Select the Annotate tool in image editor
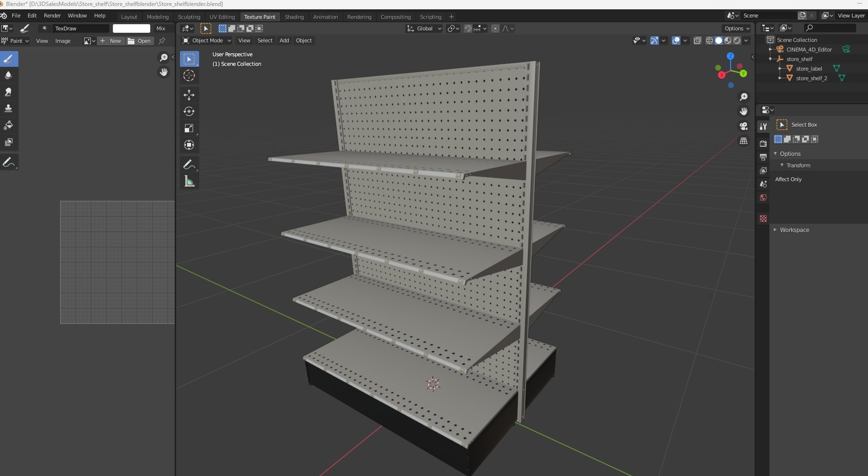This screenshot has height=476, width=868. pyautogui.click(x=9, y=163)
